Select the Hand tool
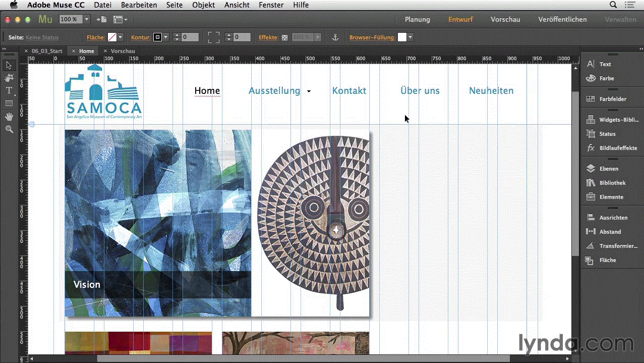Viewport: 644px width, 363px height. (9, 116)
